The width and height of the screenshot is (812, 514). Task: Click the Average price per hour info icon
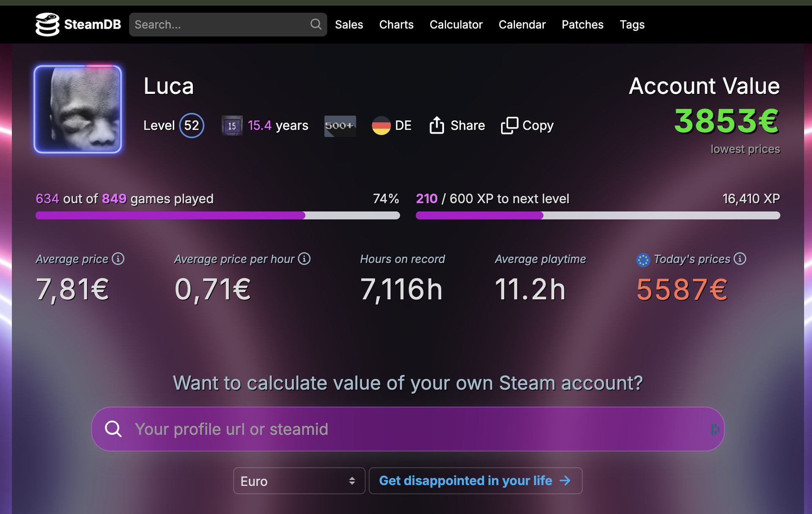point(304,259)
